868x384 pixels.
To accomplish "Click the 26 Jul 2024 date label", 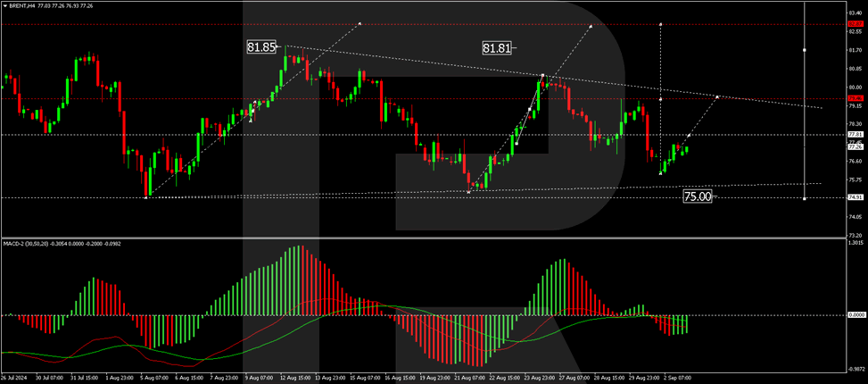I will 14,378.
